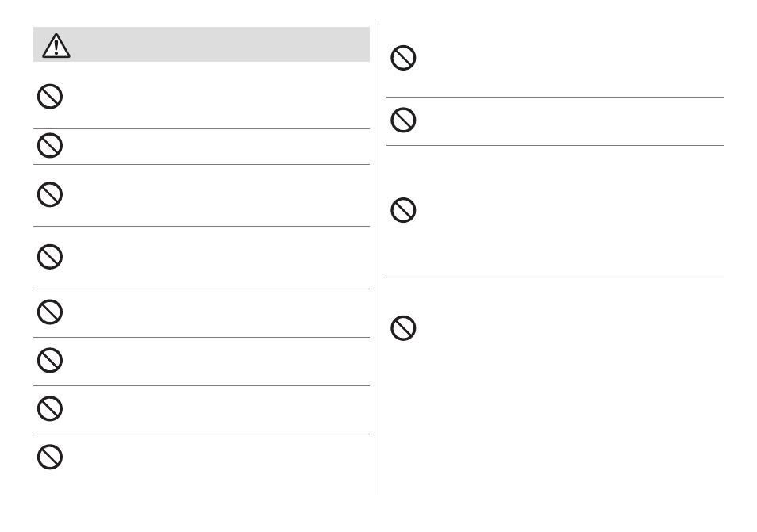The image size is (757, 532).
Task: Select the second prohibition icon in the right column
Action: [403, 120]
